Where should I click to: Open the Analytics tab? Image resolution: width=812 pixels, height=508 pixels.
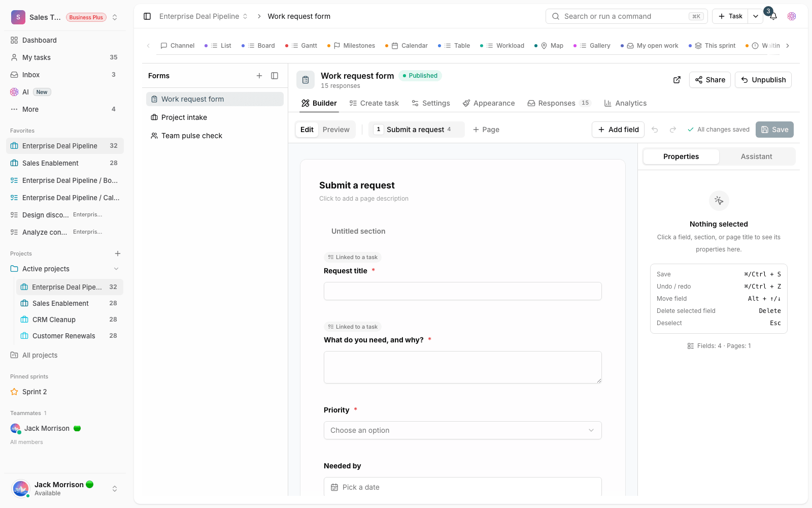[625, 103]
